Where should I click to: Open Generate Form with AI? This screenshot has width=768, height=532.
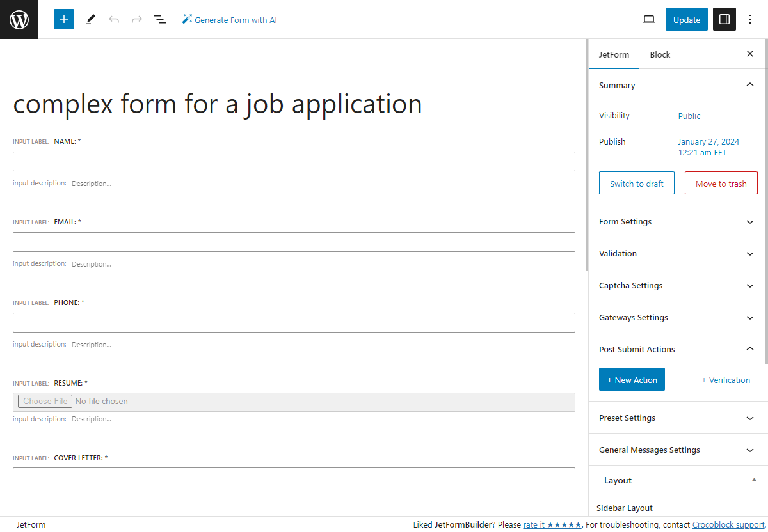pos(229,19)
